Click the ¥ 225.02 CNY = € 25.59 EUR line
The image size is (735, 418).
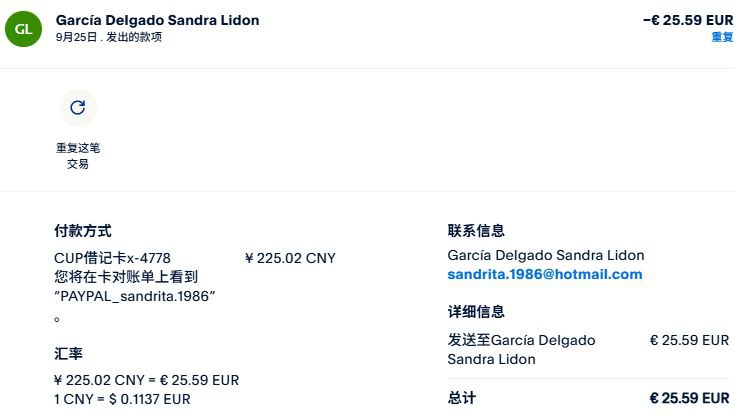coord(146,380)
